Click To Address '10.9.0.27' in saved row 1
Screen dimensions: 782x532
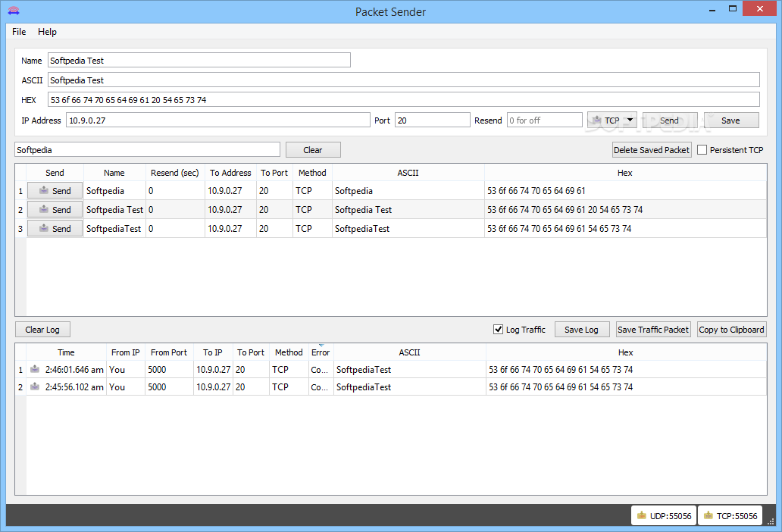230,191
